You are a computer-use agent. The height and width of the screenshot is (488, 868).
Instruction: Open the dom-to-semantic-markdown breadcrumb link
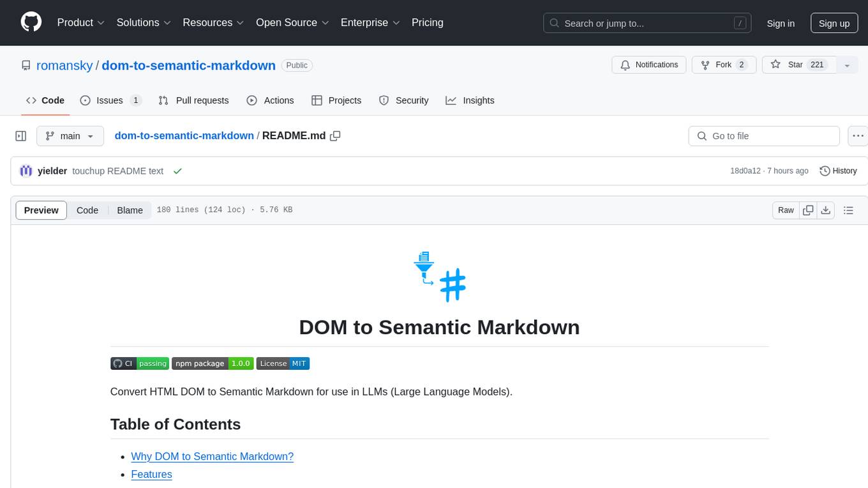(x=184, y=135)
